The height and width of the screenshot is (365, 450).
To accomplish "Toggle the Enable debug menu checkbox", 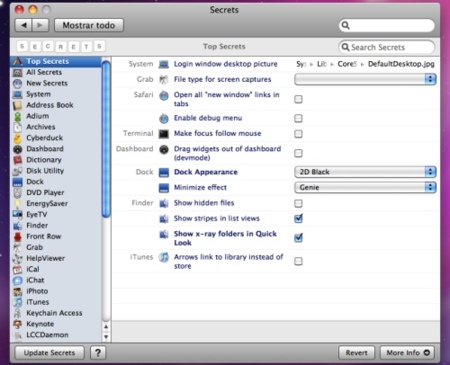I will (298, 118).
